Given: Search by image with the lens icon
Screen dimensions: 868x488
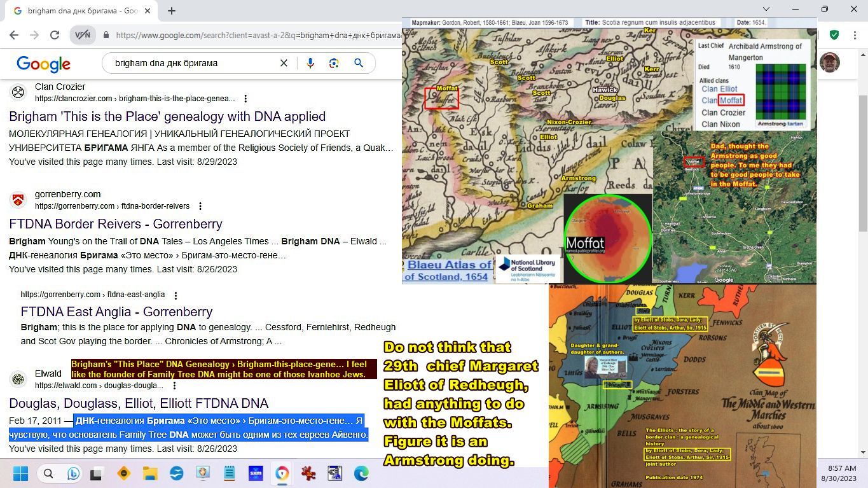Looking at the screenshot, I should coord(334,63).
